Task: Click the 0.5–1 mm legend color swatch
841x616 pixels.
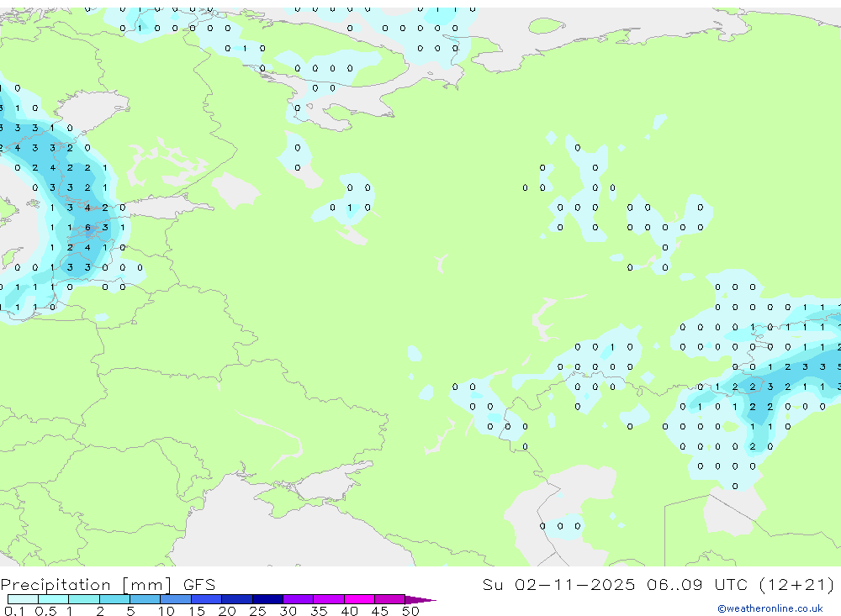Action: (x=53, y=599)
